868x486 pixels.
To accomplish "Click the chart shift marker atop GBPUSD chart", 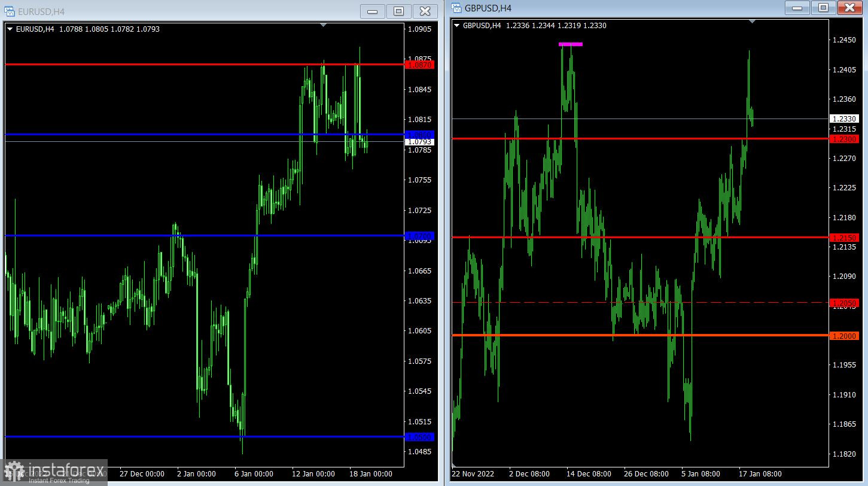I will 753,21.
